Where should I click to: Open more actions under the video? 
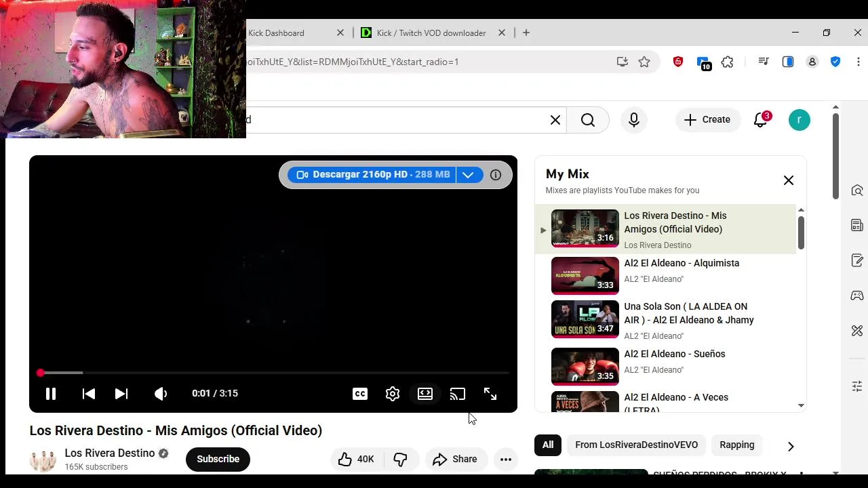click(506, 459)
